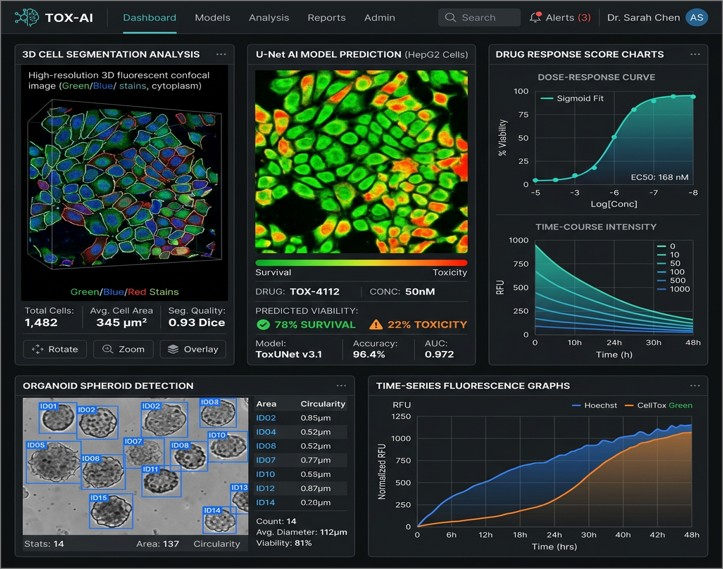Viewport: 723px width, 569px height.
Task: Go to the Analysis tab
Action: pyautogui.click(x=269, y=18)
